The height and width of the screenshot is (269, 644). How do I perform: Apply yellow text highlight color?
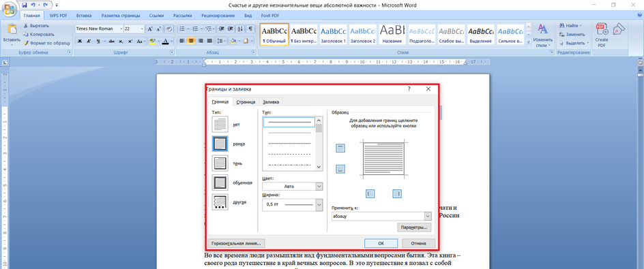(x=152, y=41)
